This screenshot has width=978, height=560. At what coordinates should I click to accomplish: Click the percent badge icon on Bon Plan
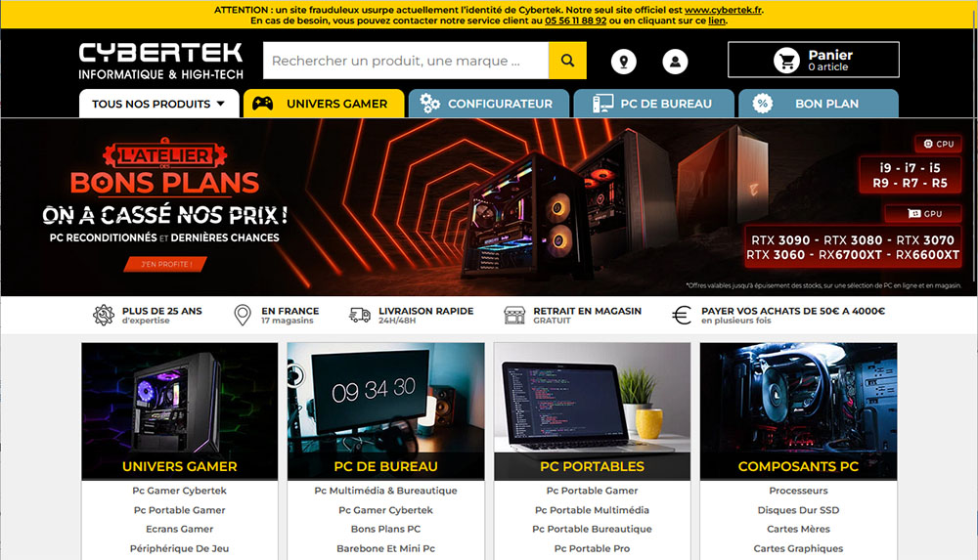pyautogui.click(x=762, y=104)
